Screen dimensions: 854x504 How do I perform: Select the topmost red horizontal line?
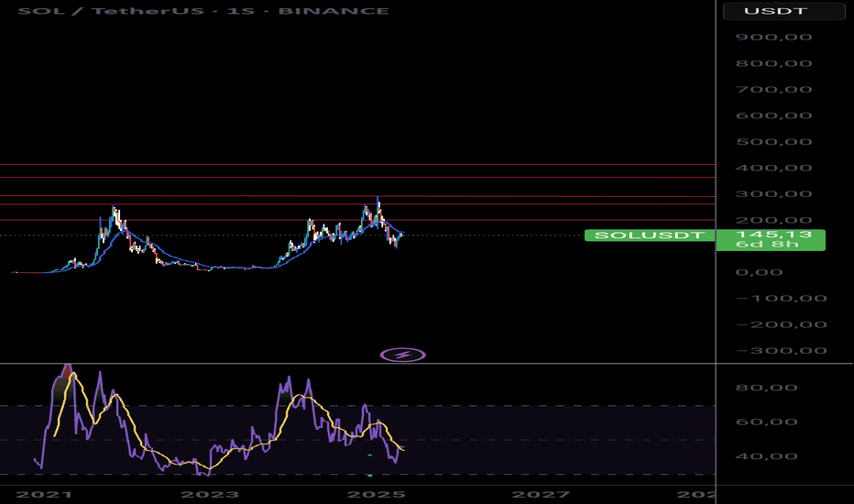tap(357, 164)
